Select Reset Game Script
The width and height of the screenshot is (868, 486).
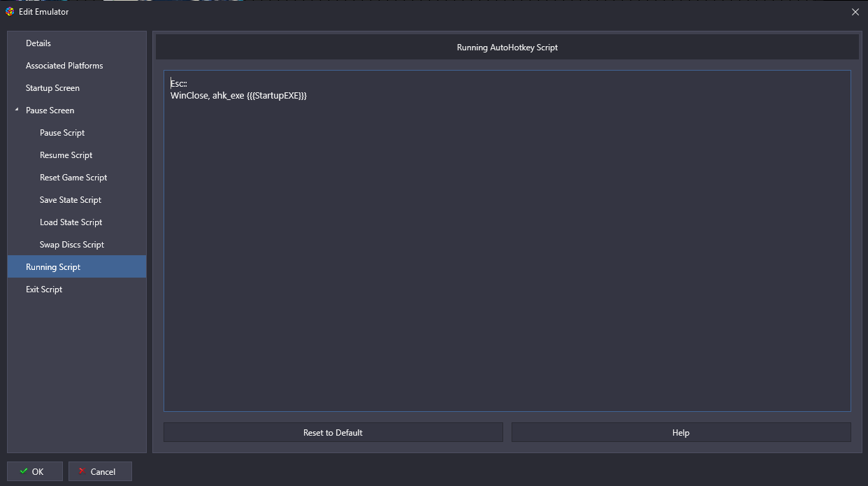[x=73, y=178]
